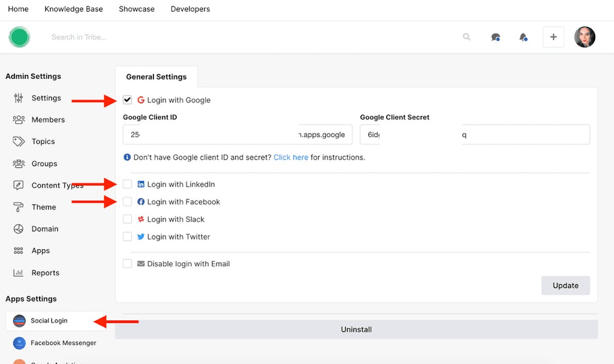The height and width of the screenshot is (364, 614).
Task: Click Login with Twitter label text
Action: pyautogui.click(x=179, y=236)
